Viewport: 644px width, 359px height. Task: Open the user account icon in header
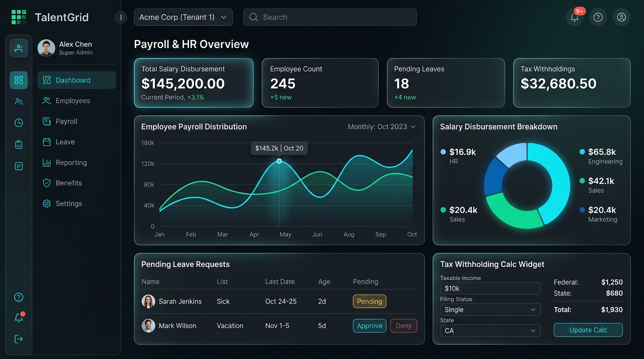click(622, 17)
